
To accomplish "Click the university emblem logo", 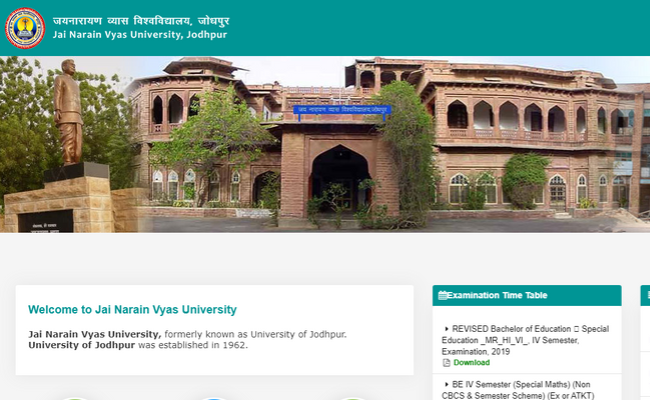I will [x=25, y=28].
